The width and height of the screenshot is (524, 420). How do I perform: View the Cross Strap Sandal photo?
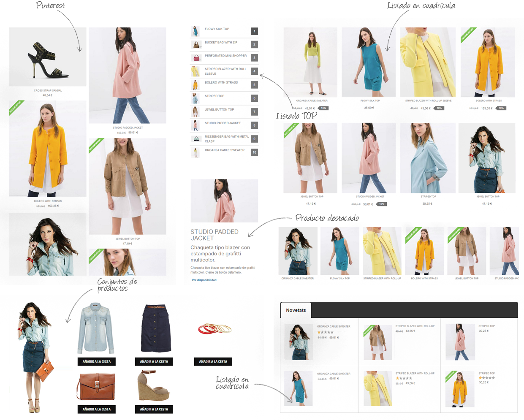[48, 57]
